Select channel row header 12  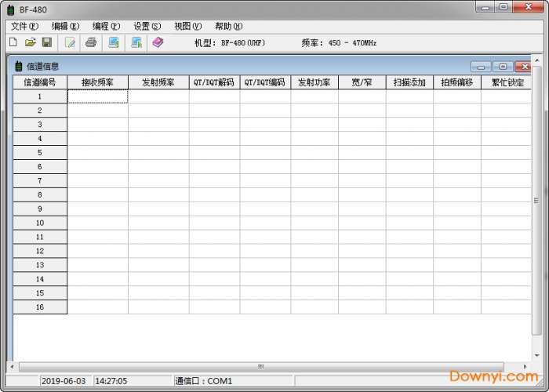[40, 251]
